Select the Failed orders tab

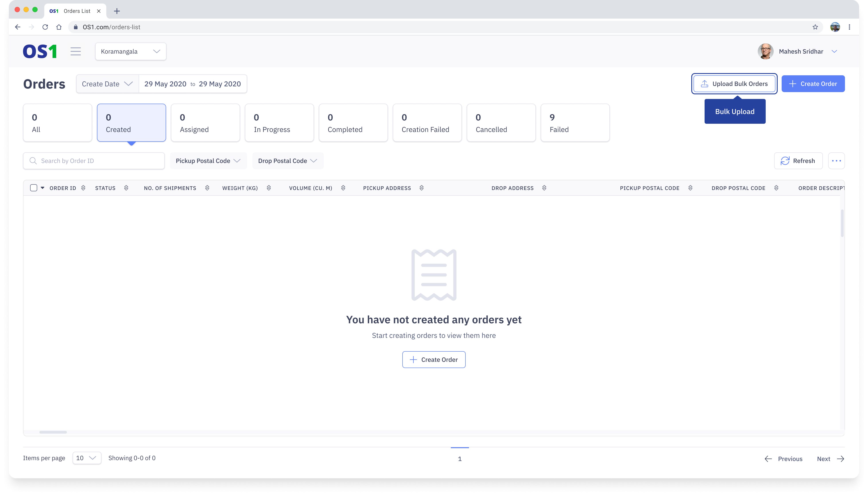point(575,123)
